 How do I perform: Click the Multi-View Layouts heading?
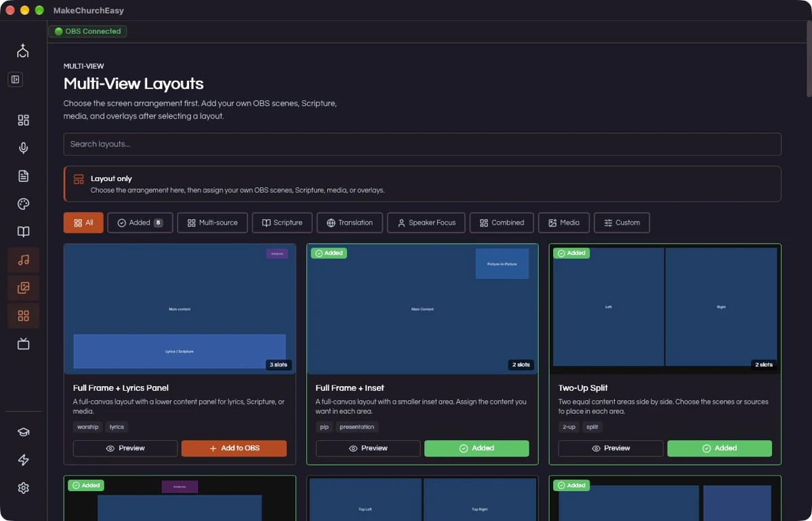[x=134, y=83]
